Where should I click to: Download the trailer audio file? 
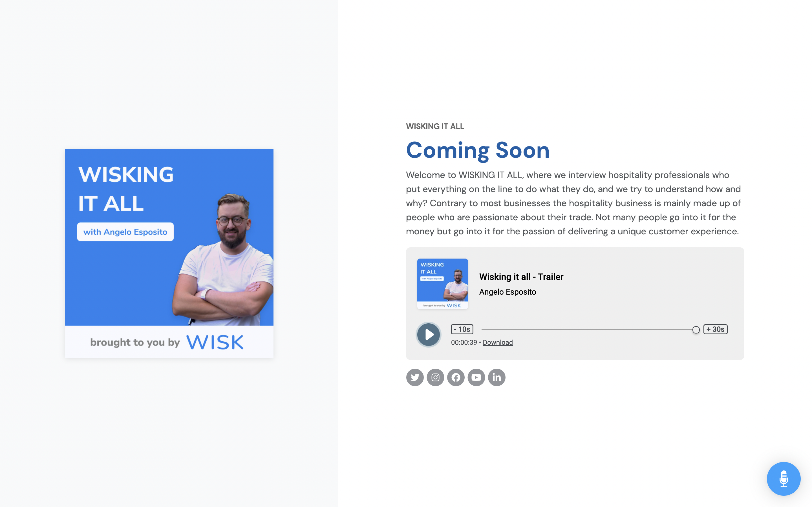497,342
